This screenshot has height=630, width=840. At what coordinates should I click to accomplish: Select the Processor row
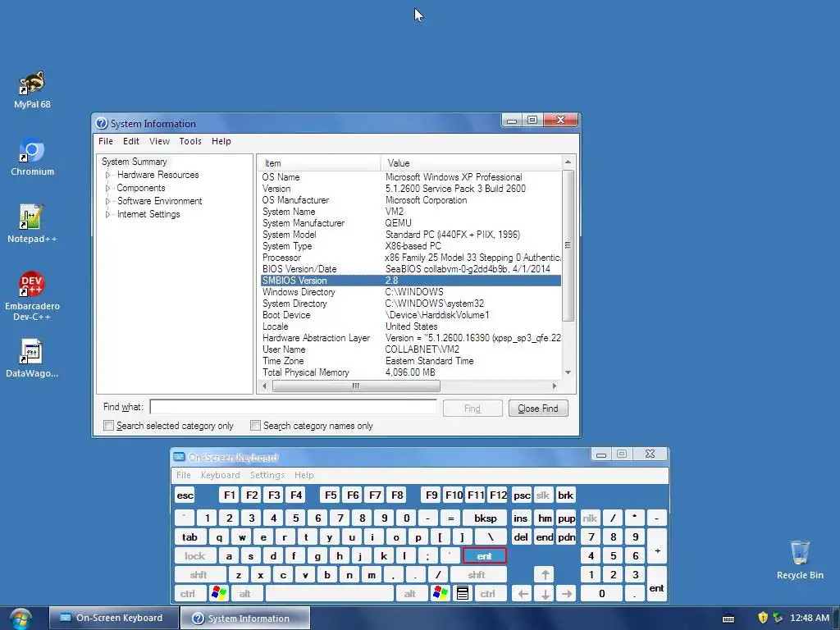(411, 258)
